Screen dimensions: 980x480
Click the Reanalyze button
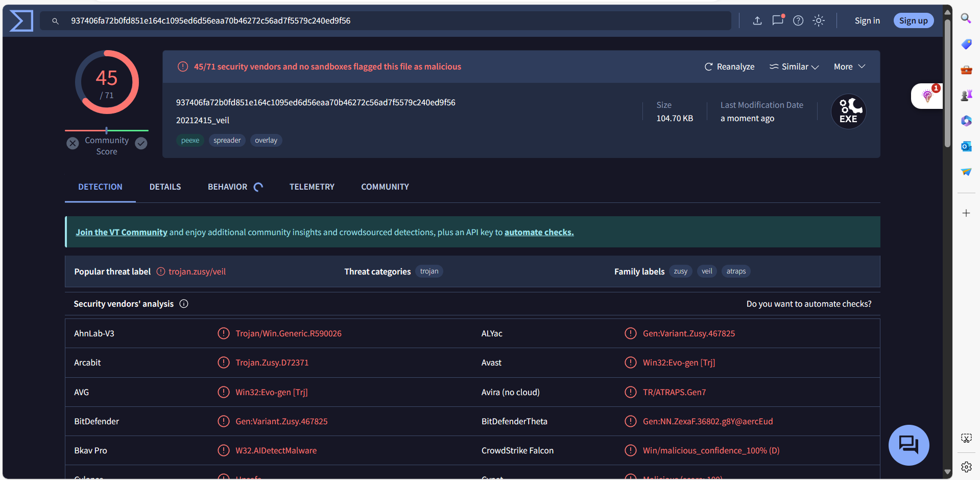(x=729, y=67)
